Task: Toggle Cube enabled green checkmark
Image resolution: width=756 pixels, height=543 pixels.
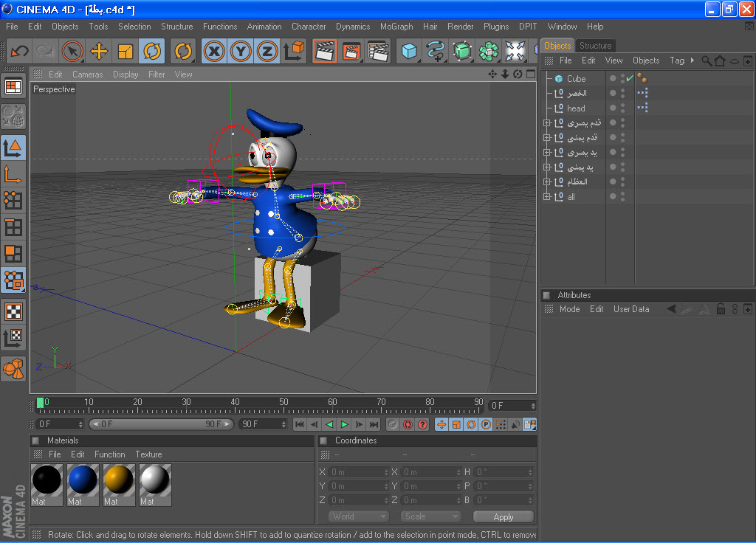Action: [630, 78]
